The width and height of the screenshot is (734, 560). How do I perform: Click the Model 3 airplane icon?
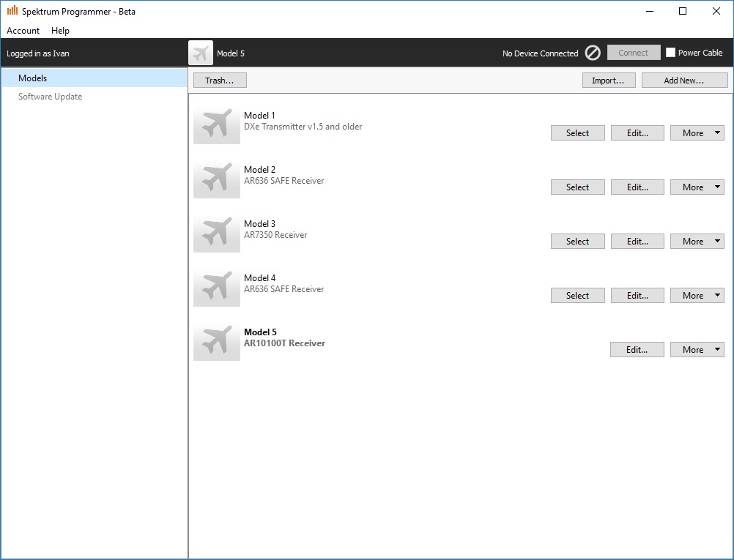(x=216, y=234)
